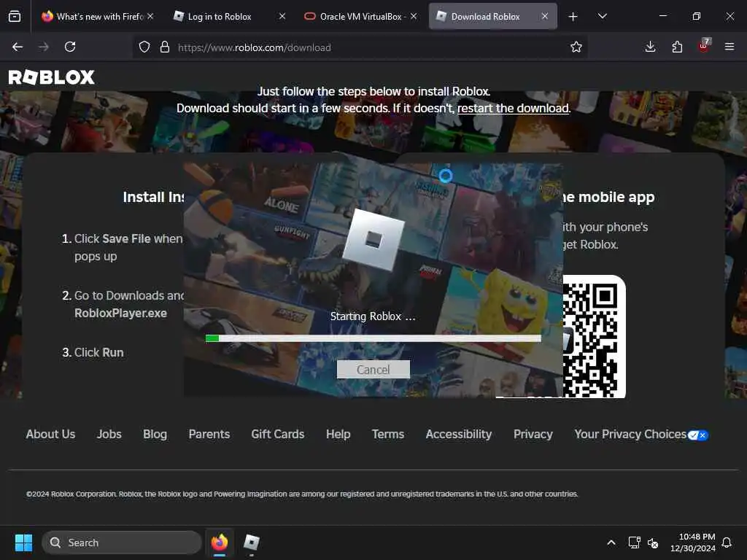Open the Parents footer link
The width and height of the screenshot is (747, 560).
tap(209, 435)
